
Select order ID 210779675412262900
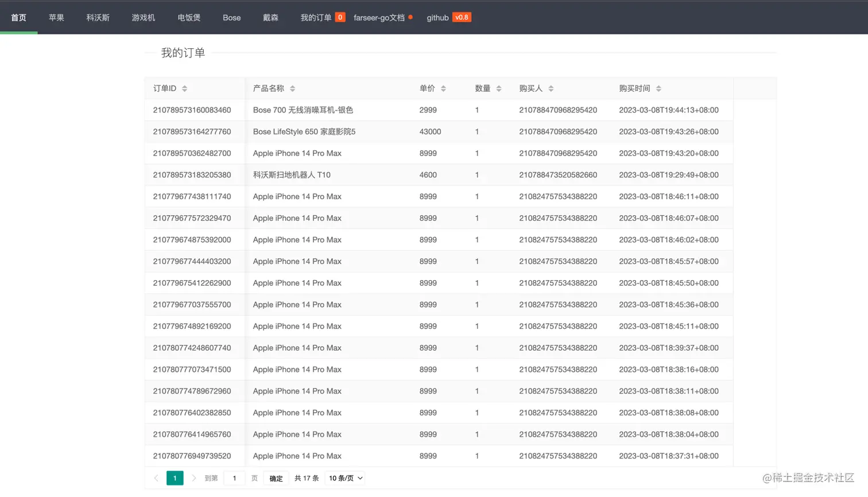pyautogui.click(x=192, y=283)
